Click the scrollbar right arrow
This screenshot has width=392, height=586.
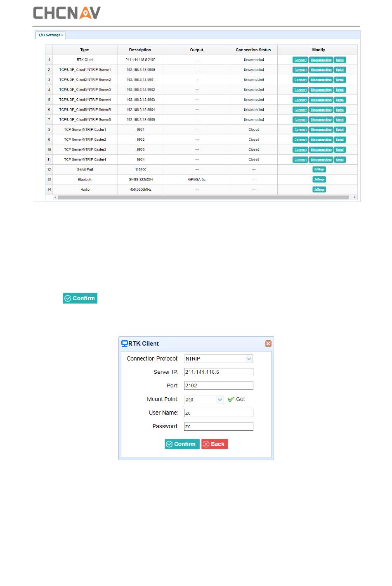pyautogui.click(x=355, y=197)
